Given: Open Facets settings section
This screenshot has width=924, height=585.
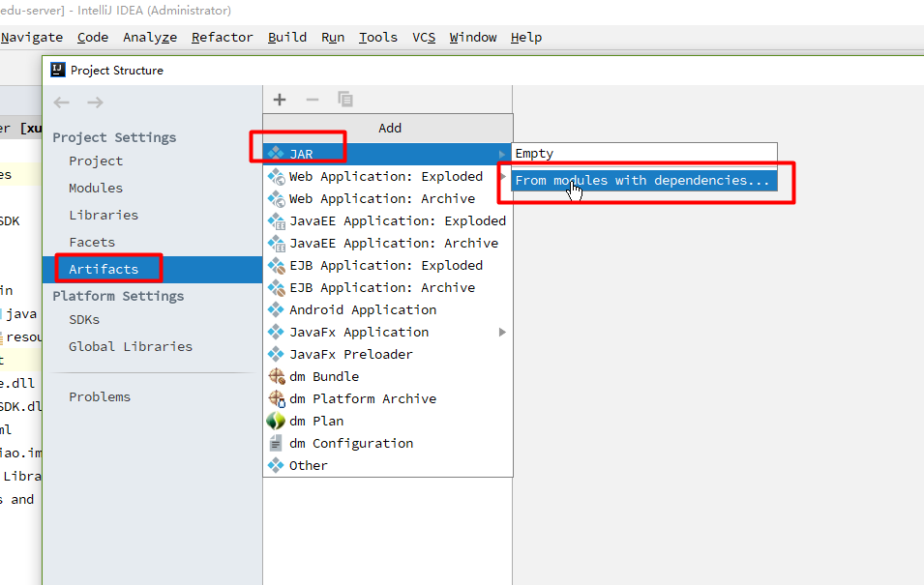Looking at the screenshot, I should pos(92,242).
